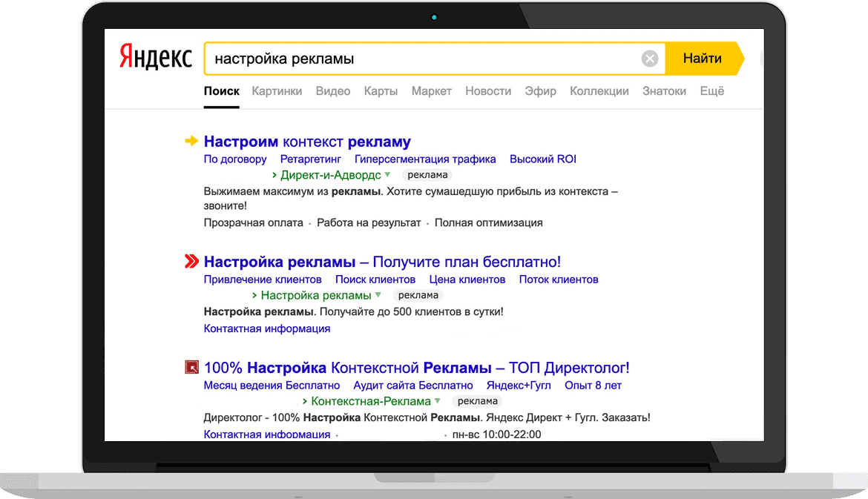Expand the arrow next to green Настройка рекламы URL

point(378,295)
